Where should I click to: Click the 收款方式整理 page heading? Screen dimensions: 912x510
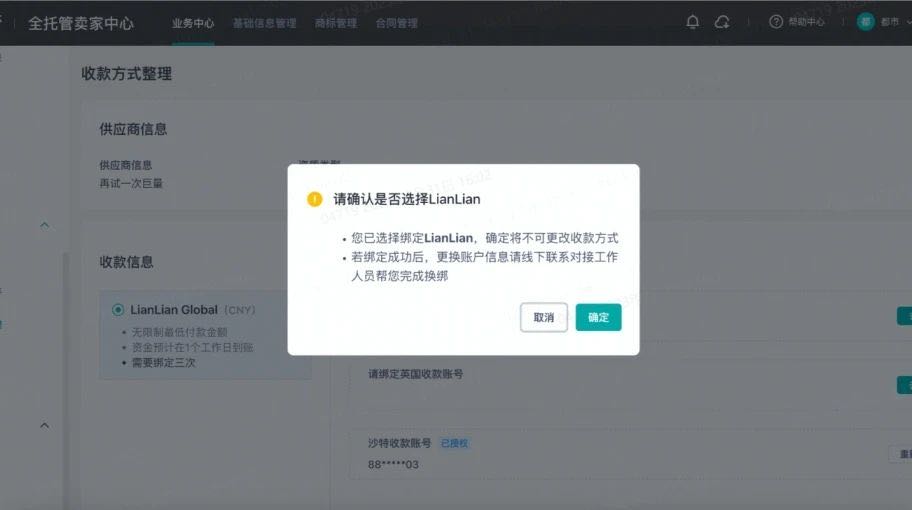127,74
